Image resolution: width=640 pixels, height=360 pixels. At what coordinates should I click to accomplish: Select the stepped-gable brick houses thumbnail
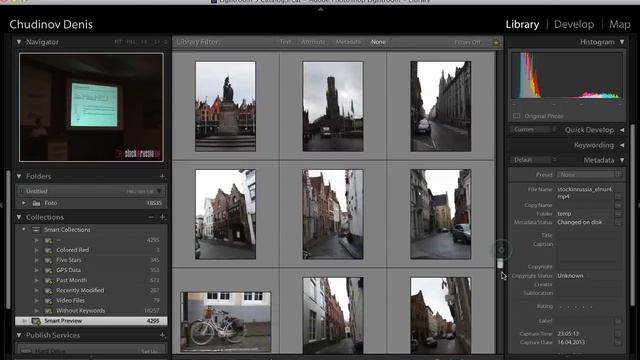coord(225,214)
